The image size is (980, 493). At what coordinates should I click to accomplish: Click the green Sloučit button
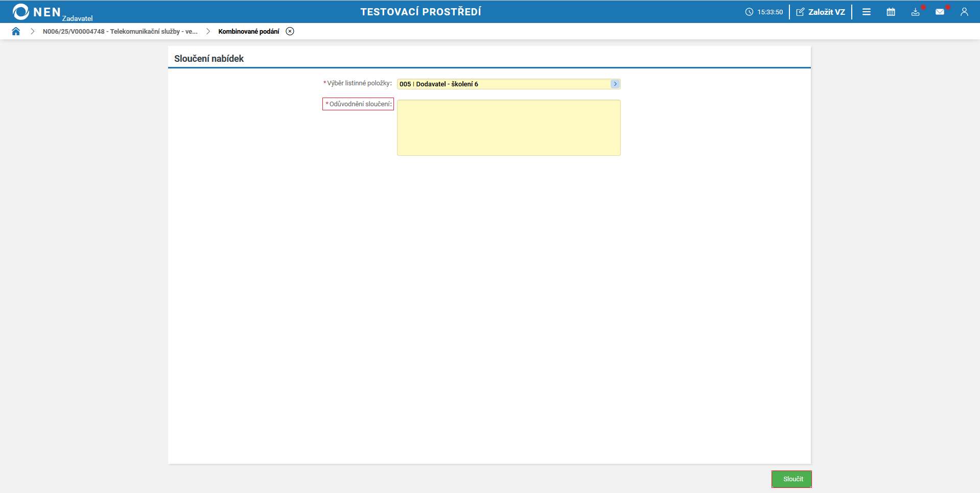coord(791,479)
